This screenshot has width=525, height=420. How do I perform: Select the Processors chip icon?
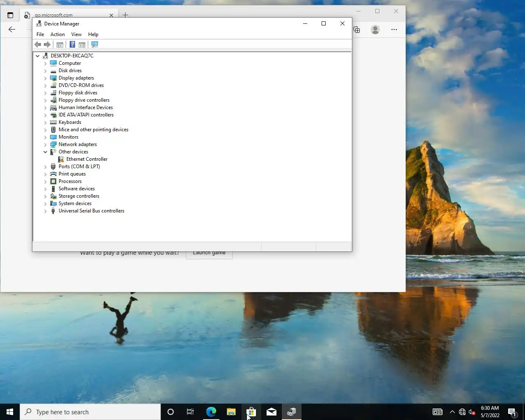[53, 181]
